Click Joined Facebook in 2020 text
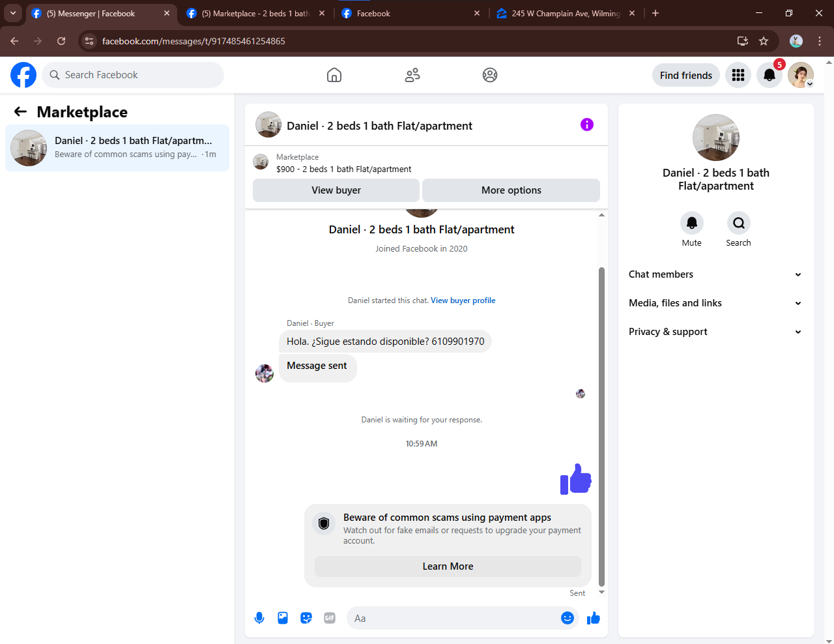The width and height of the screenshot is (834, 644). pyautogui.click(x=422, y=248)
